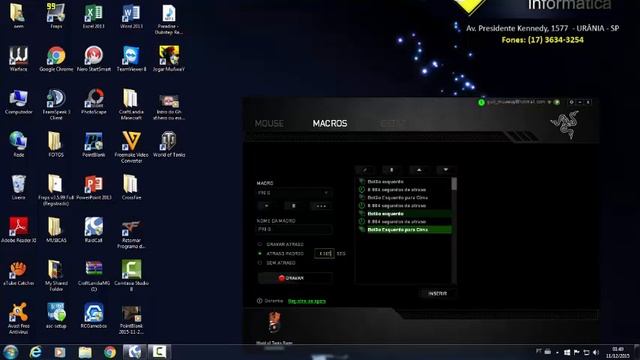The width and height of the screenshot is (640, 360).
Task: Open World of Tanks desktop shortcut
Action: click(169, 144)
